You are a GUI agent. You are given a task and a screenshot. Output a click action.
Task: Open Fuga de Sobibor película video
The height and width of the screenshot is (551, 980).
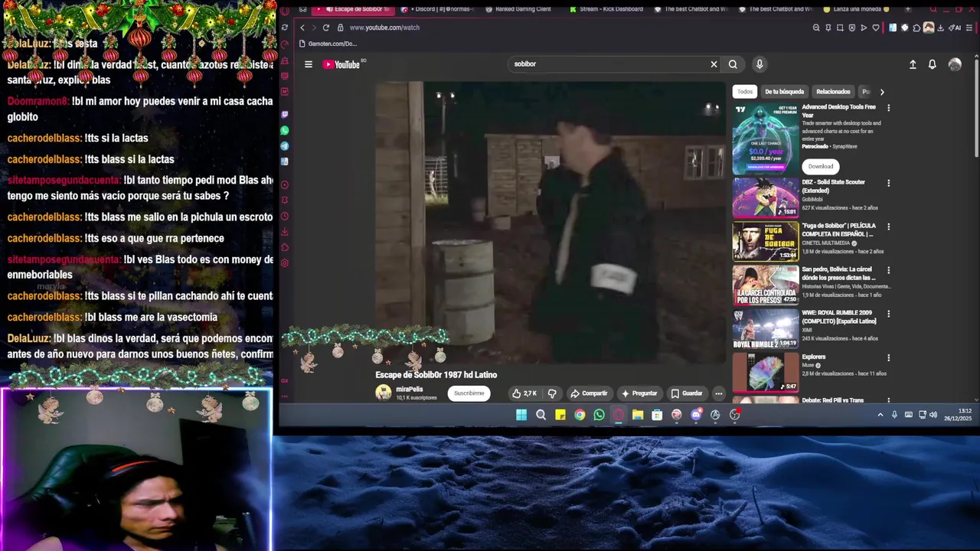coord(766,242)
